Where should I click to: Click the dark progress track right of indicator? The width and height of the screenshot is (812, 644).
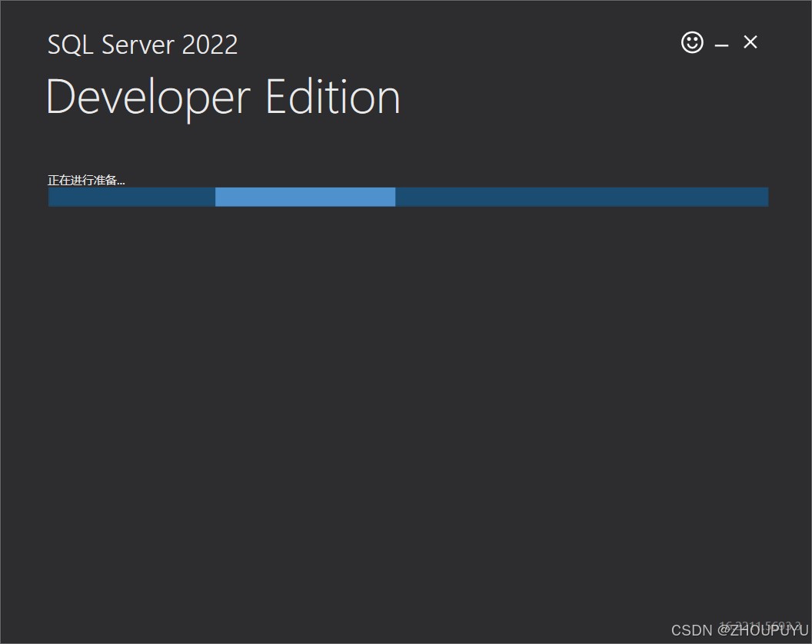pyautogui.click(x=581, y=197)
